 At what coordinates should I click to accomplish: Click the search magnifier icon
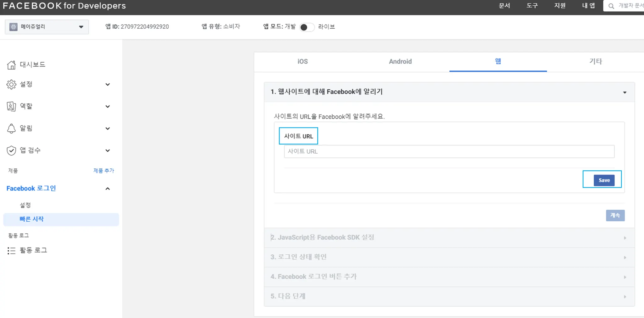tap(611, 6)
